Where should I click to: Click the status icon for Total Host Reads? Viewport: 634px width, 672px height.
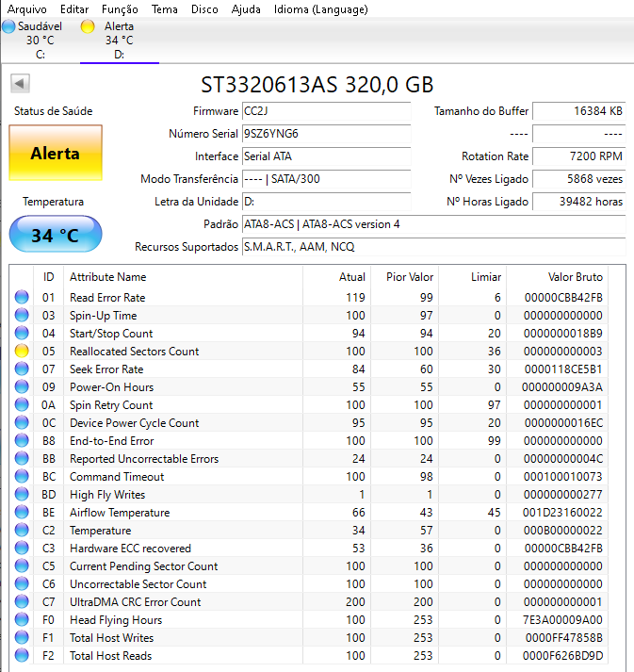(x=22, y=655)
